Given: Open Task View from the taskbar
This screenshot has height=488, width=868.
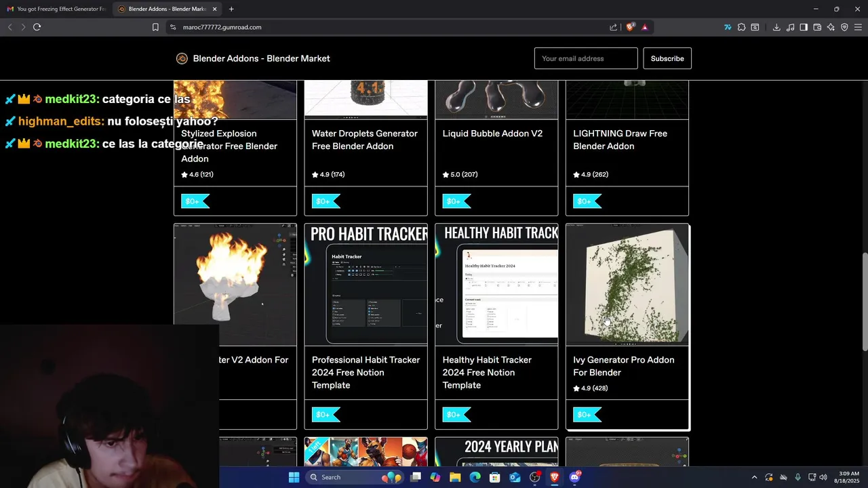Looking at the screenshot, I should [x=415, y=477].
